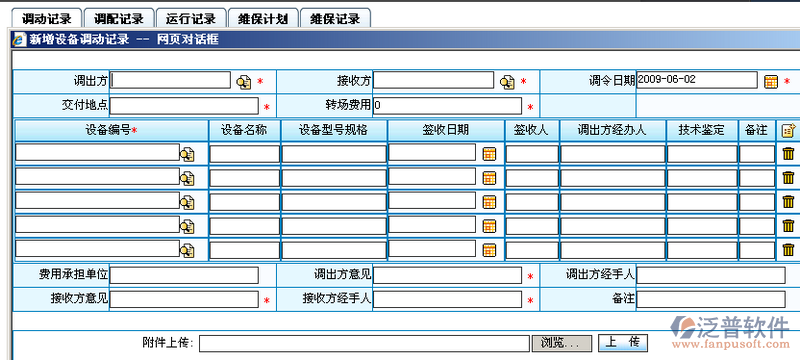
Task: Click add-row icon in table header
Action: click(788, 131)
